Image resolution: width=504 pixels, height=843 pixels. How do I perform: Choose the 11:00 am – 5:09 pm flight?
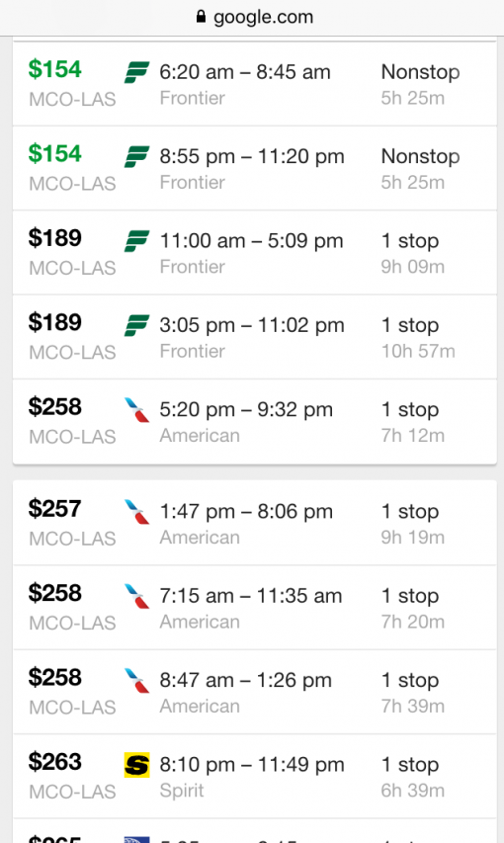(x=254, y=253)
